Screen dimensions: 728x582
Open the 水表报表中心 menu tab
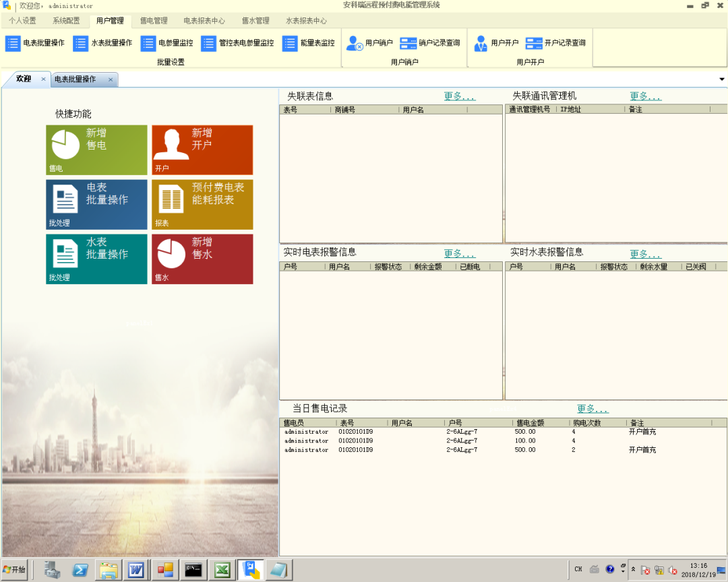click(307, 21)
